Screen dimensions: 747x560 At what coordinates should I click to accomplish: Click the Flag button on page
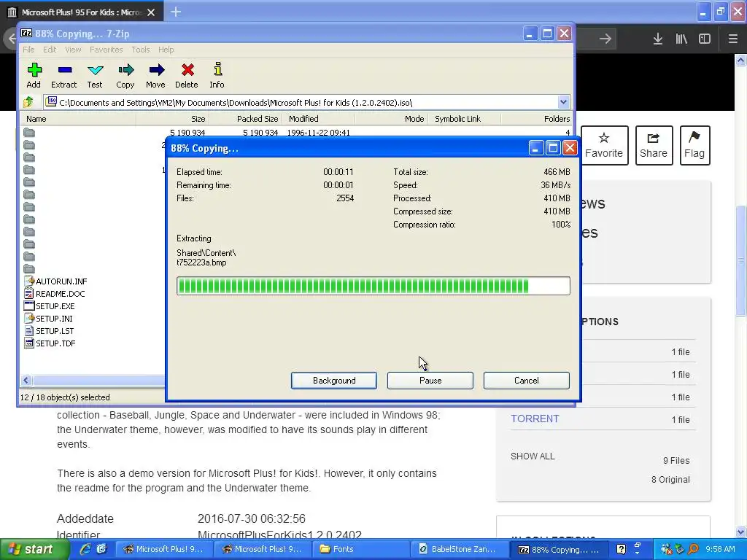pyautogui.click(x=694, y=145)
